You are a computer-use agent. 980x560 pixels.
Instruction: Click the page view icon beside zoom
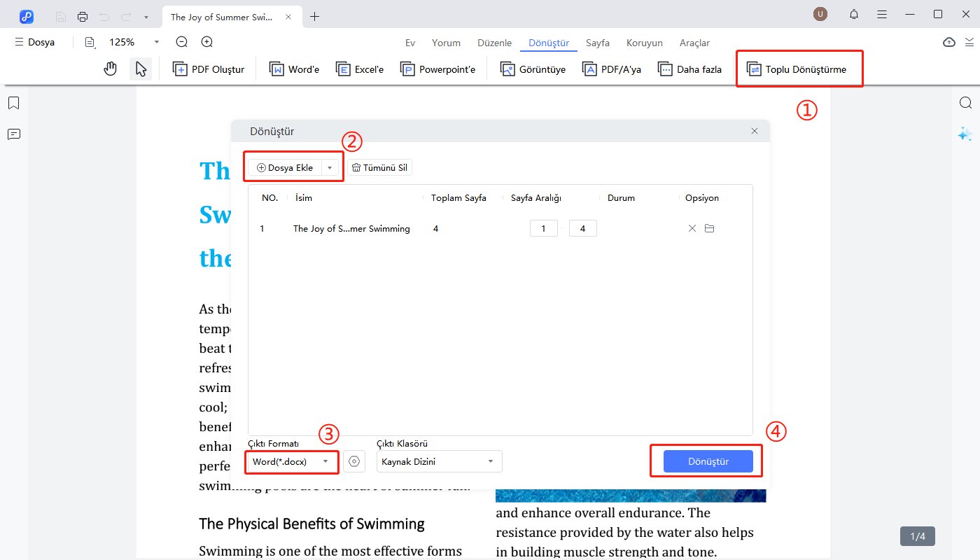click(x=90, y=42)
